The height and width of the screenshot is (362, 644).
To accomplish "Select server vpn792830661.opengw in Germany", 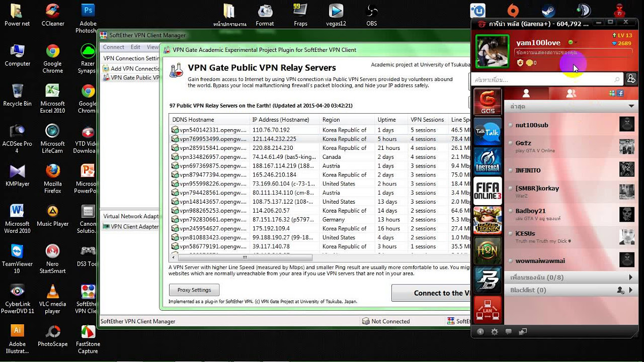I will (x=320, y=220).
